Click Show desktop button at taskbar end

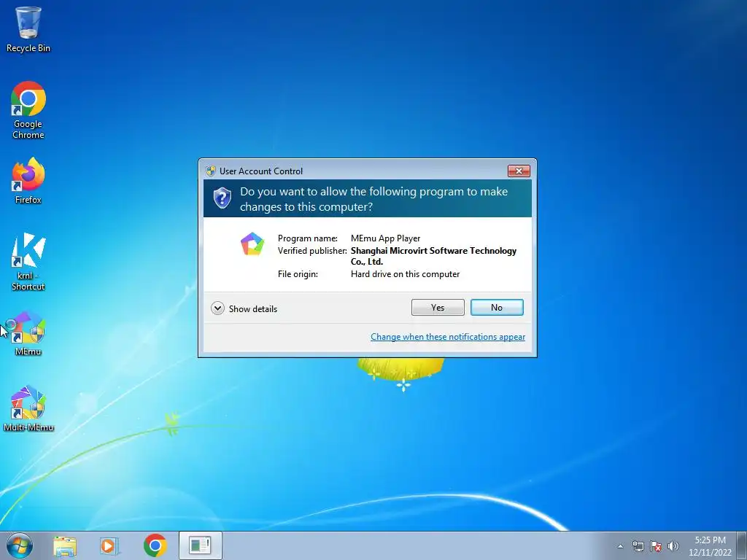point(742,545)
